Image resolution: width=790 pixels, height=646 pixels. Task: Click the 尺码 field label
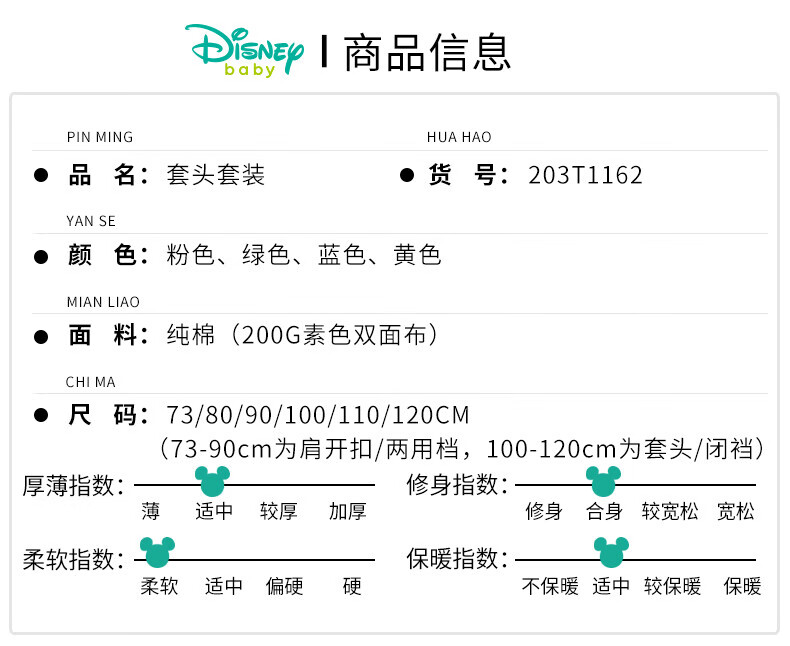pyautogui.click(x=108, y=415)
